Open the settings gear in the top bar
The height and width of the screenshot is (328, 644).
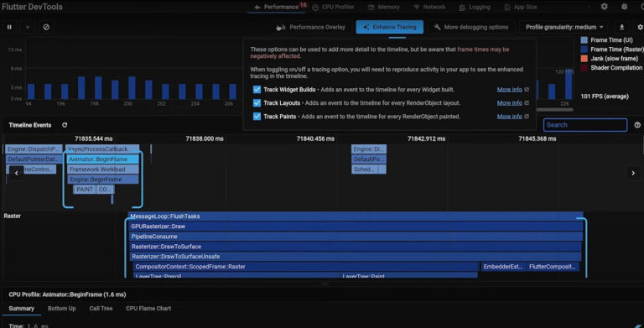(604, 7)
